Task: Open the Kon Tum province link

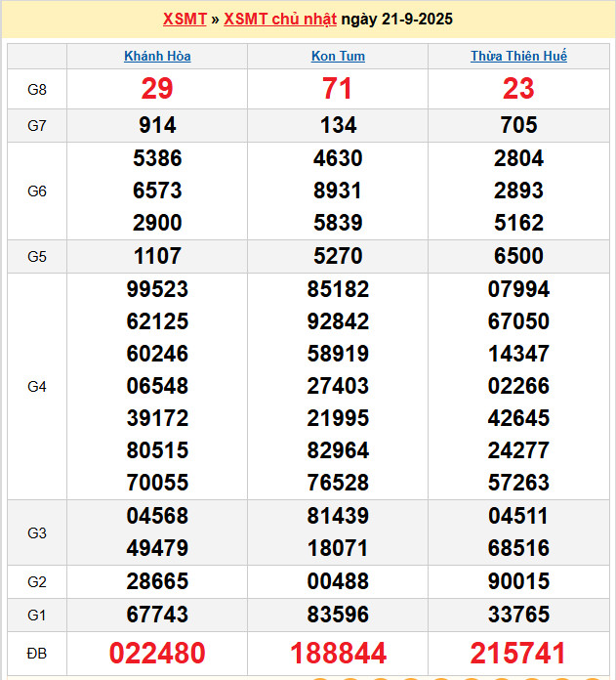Action: (338, 56)
